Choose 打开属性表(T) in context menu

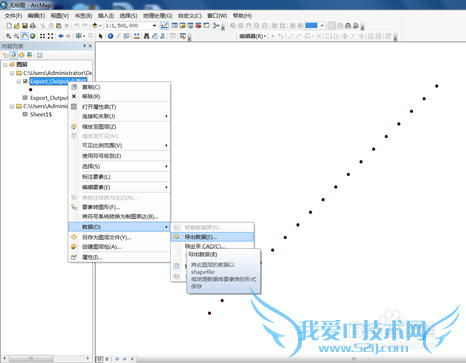coord(119,107)
